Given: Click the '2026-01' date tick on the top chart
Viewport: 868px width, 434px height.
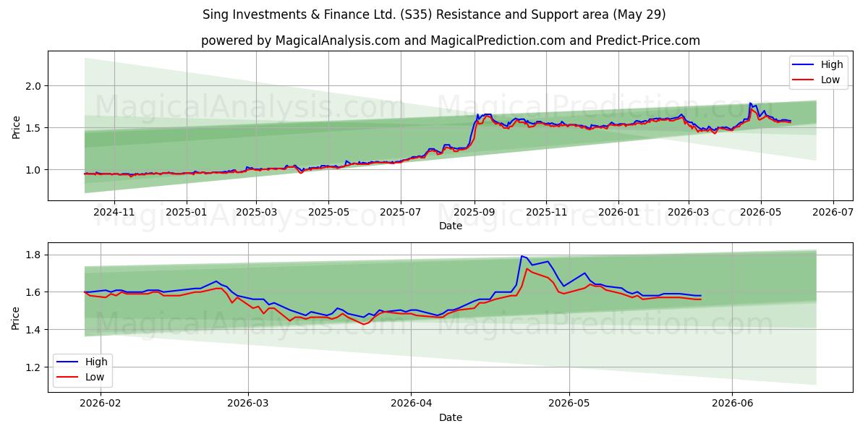Looking at the screenshot, I should (x=618, y=213).
